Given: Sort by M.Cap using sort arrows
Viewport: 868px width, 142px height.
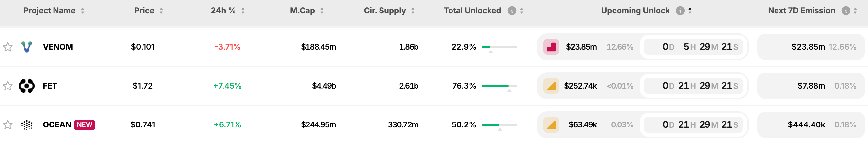Looking at the screenshot, I should (322, 11).
